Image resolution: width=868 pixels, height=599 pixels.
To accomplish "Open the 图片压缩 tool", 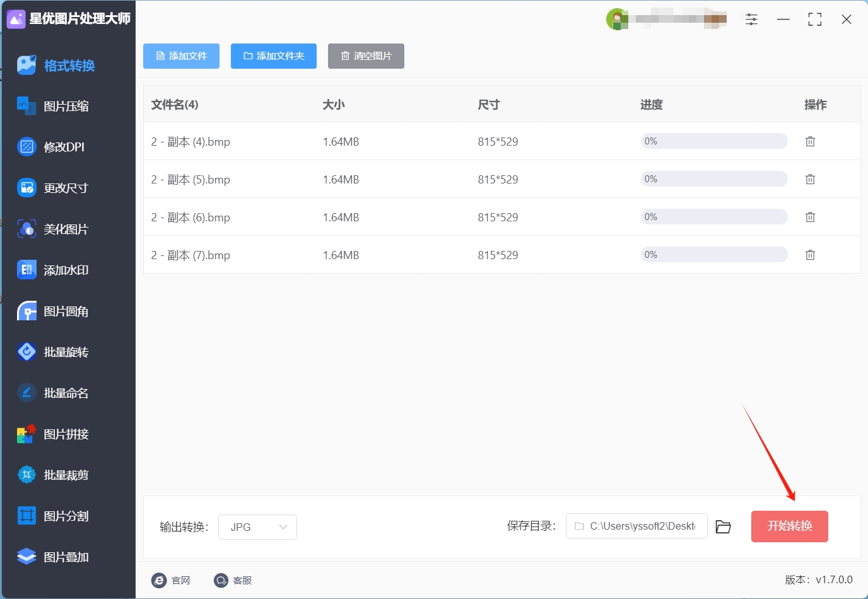I will point(68,107).
